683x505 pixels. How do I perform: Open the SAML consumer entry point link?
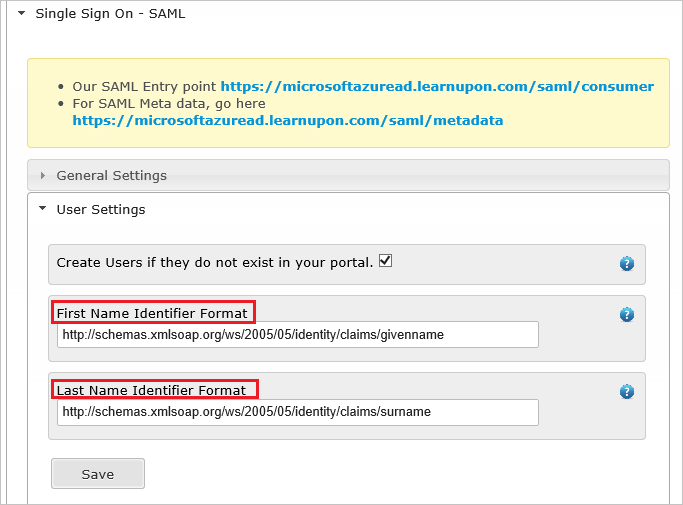click(437, 86)
